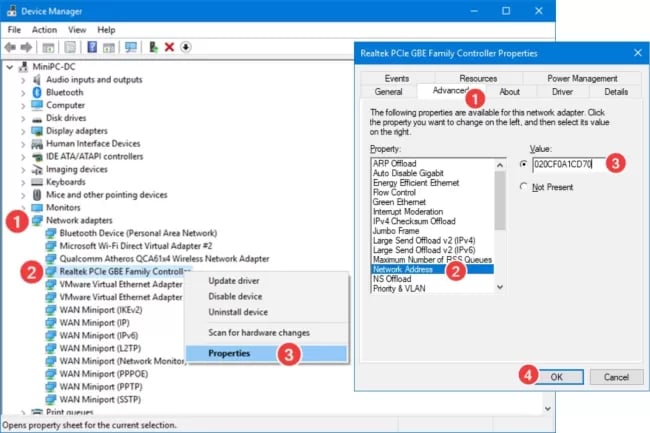650x433 pixels.
Task: Choose Properties in context menu
Action: click(x=266, y=353)
